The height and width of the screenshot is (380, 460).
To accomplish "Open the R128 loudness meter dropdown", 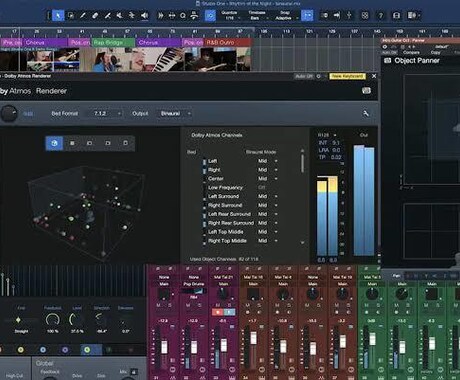I will (327, 135).
